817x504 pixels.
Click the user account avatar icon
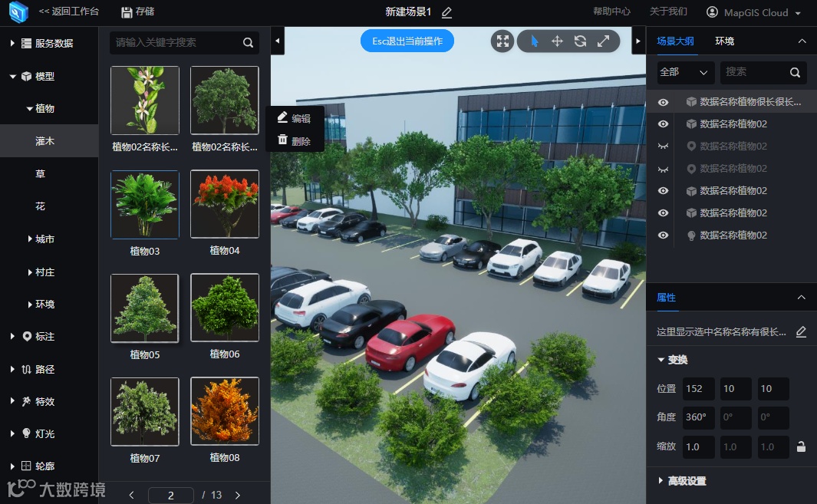(x=712, y=12)
